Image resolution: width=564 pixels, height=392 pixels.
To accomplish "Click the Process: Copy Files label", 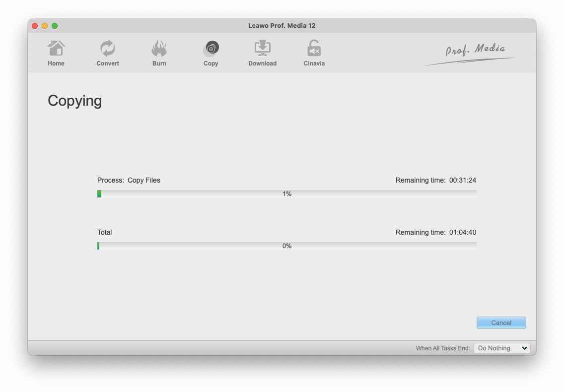I will [x=129, y=180].
